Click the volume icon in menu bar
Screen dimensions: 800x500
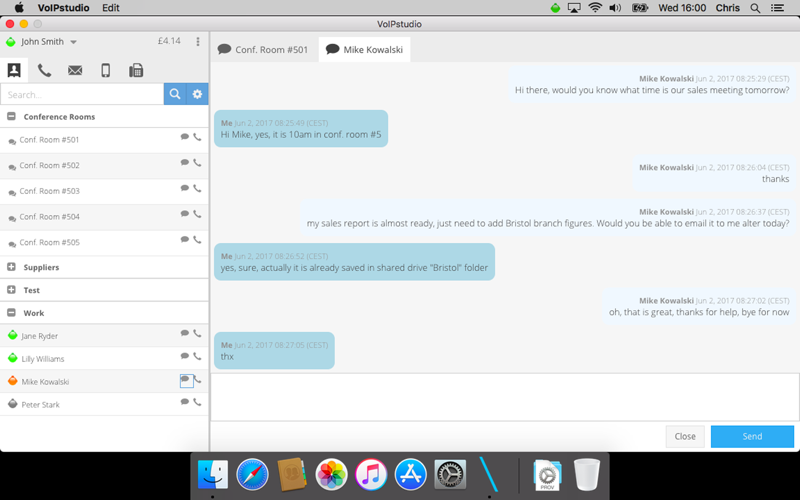615,8
